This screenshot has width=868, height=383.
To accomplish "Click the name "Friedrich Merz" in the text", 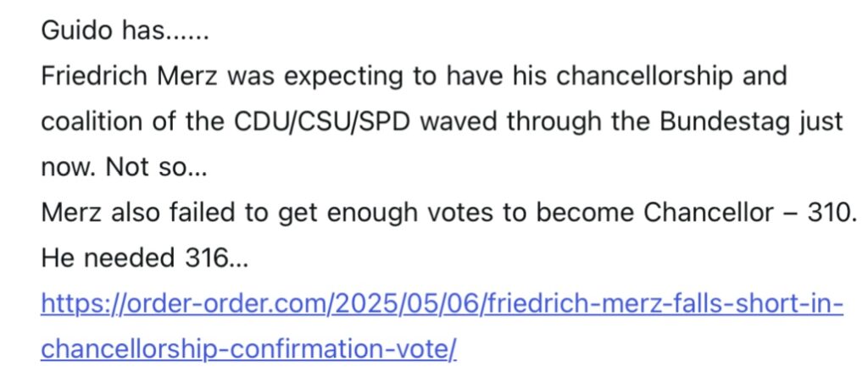I will (131, 75).
